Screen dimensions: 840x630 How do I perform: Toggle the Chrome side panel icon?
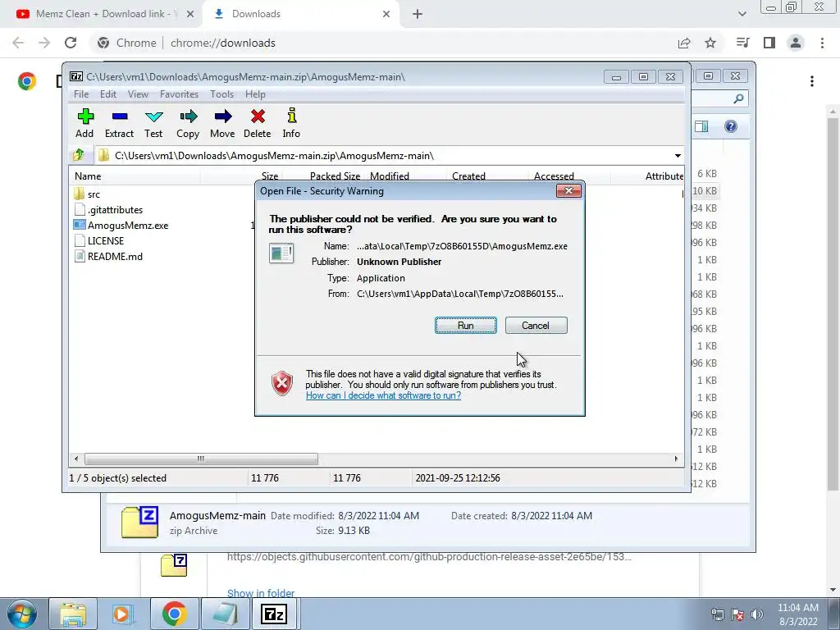click(x=769, y=43)
